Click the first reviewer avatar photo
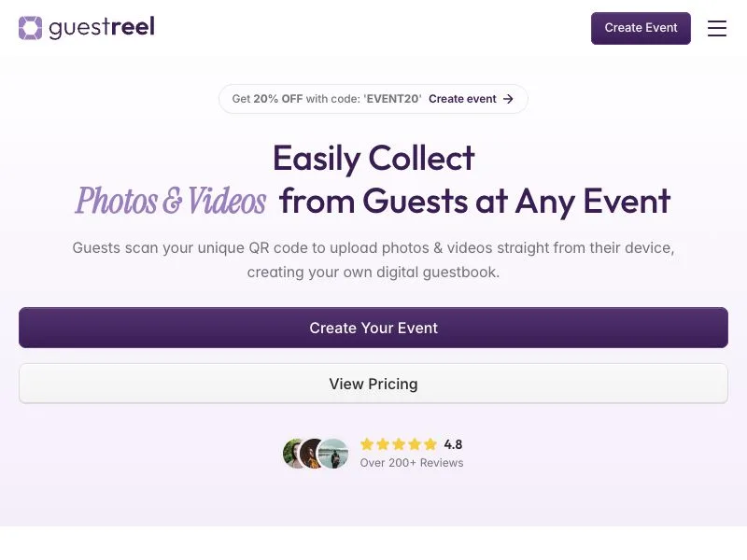Screen dimensions: 747x560 tap(292, 454)
